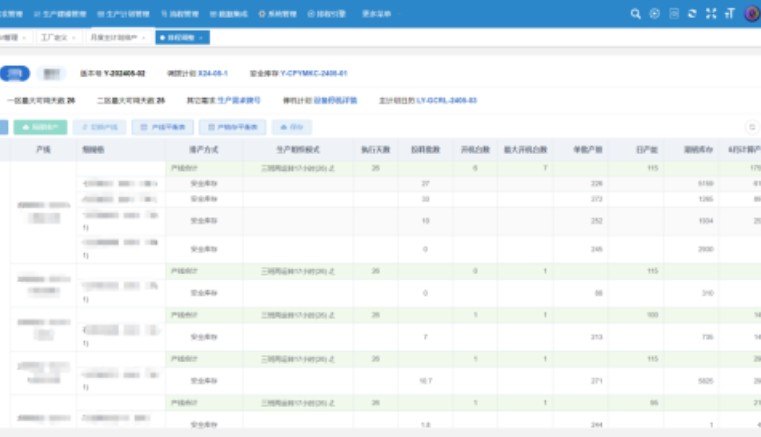761x437 pixels.
Task: Toggle fullscreen with the expand arrows icon
Action: pyautogui.click(x=711, y=14)
